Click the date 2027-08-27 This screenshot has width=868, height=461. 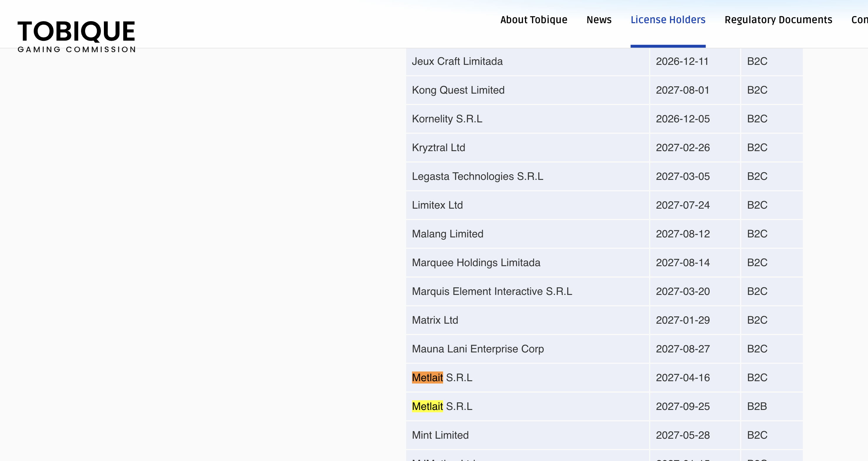683,349
